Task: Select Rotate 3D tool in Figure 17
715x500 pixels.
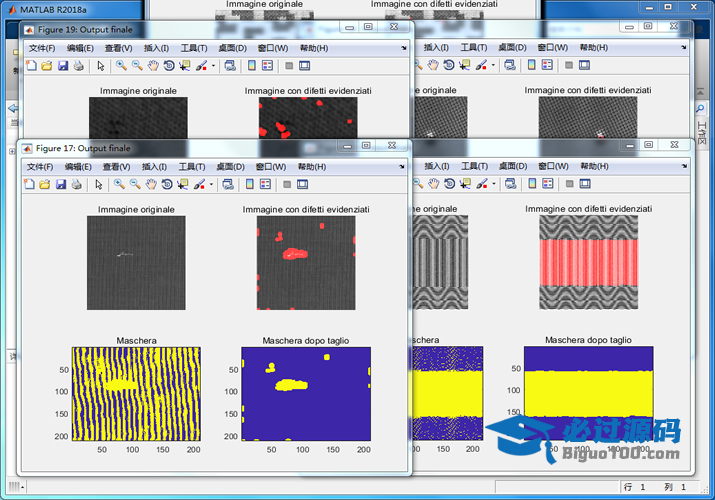Action: click(x=168, y=184)
